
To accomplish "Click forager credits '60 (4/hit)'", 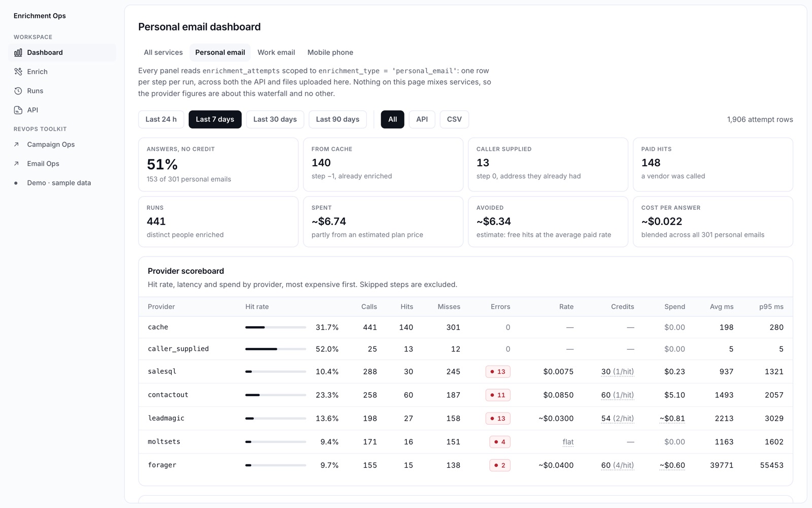I will (x=617, y=465).
